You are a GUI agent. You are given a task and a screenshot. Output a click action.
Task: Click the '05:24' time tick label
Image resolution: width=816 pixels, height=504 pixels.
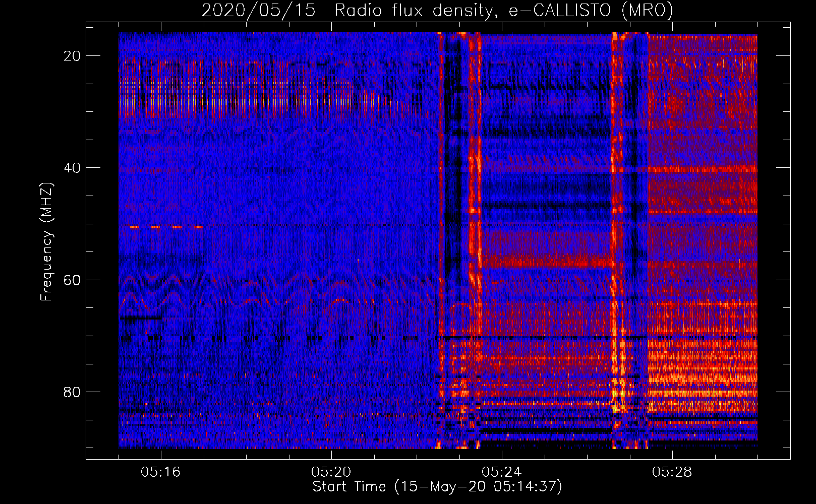coord(502,472)
